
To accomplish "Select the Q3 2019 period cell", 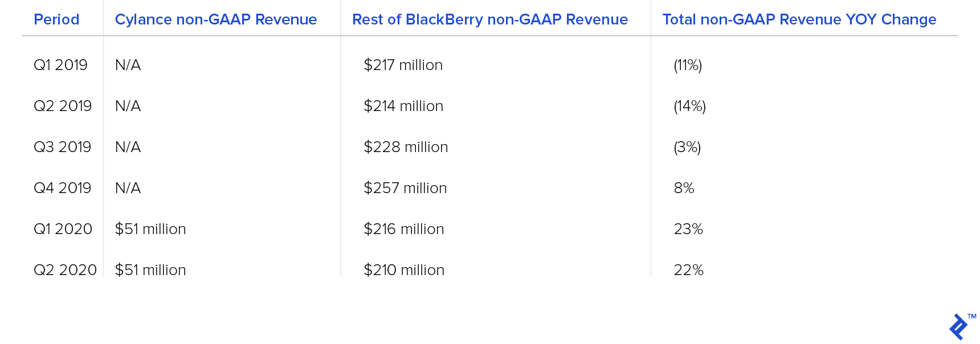I will tap(63, 147).
